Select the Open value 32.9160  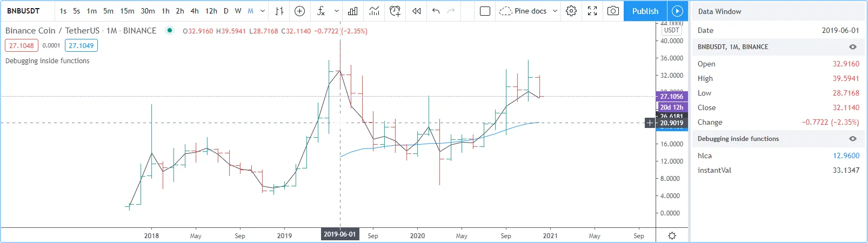coord(845,64)
